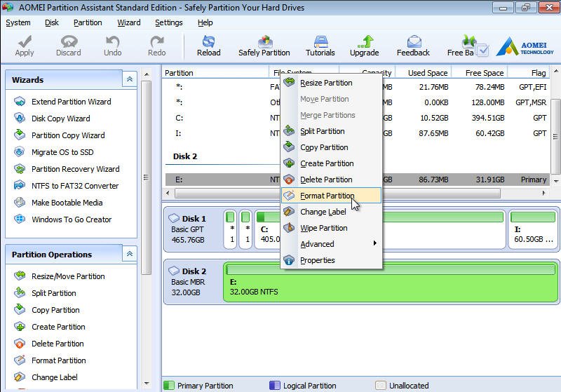Open NTFS to FAT32 Converter
This screenshot has width=561, height=392.
tap(75, 186)
